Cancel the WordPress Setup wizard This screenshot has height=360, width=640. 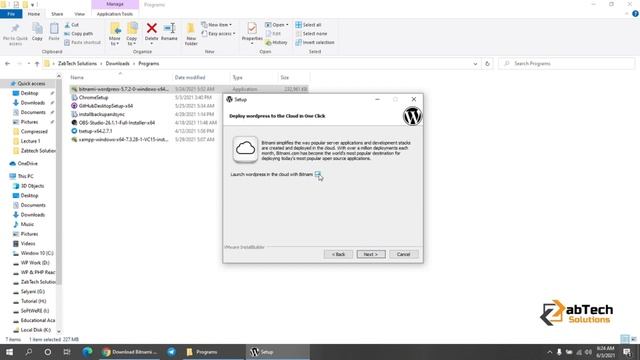click(x=403, y=254)
